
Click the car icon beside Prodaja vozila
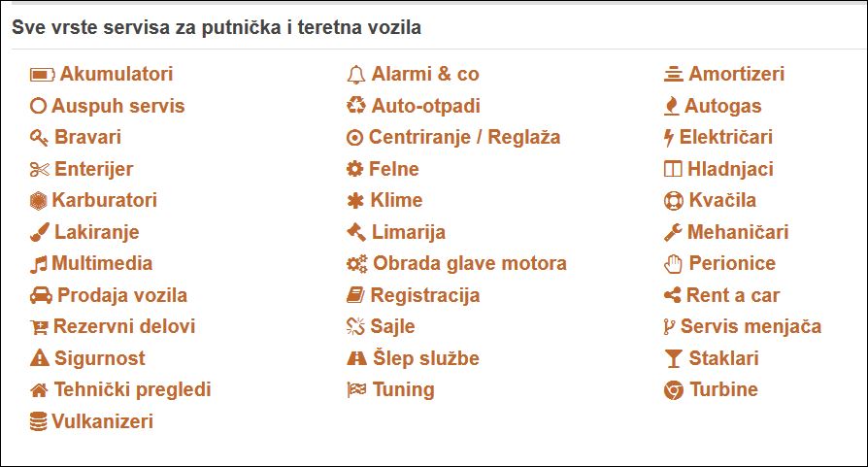pyautogui.click(x=41, y=295)
